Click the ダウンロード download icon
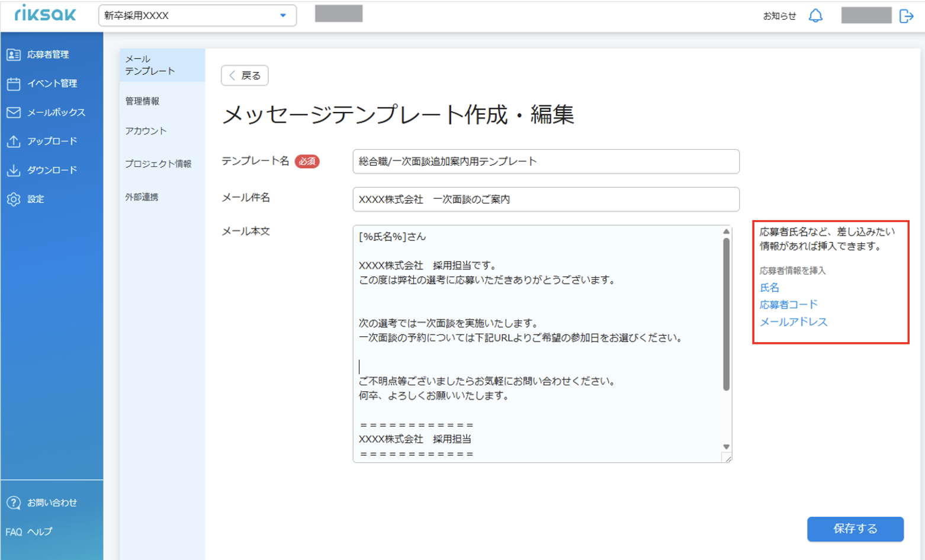This screenshot has height=560, width=925. pos(14,170)
